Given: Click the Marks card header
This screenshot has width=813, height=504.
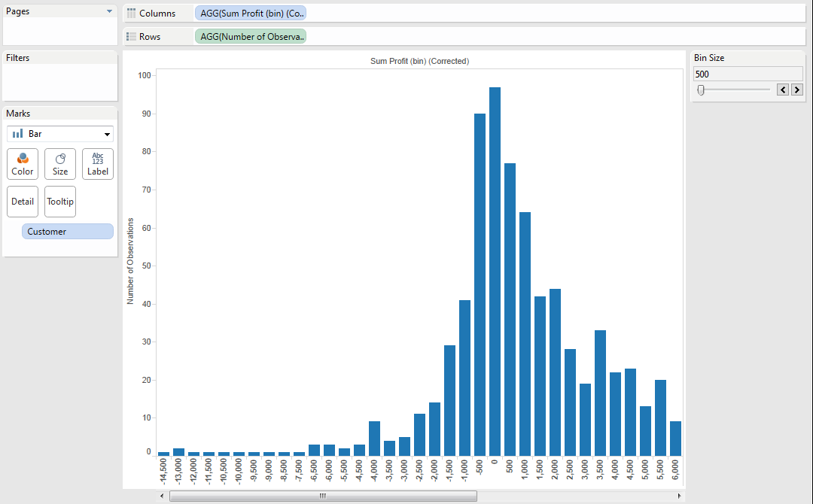Looking at the screenshot, I should [x=20, y=113].
